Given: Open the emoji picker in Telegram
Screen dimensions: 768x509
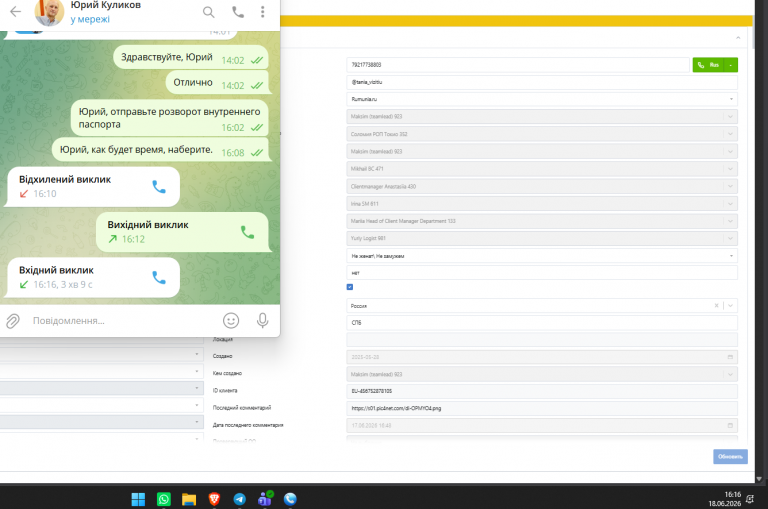Looking at the screenshot, I should 231,320.
